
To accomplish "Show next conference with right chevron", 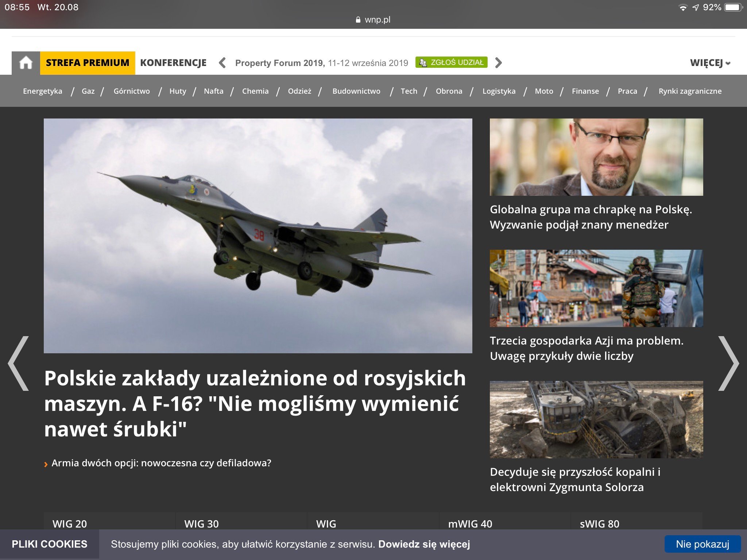I will click(498, 63).
